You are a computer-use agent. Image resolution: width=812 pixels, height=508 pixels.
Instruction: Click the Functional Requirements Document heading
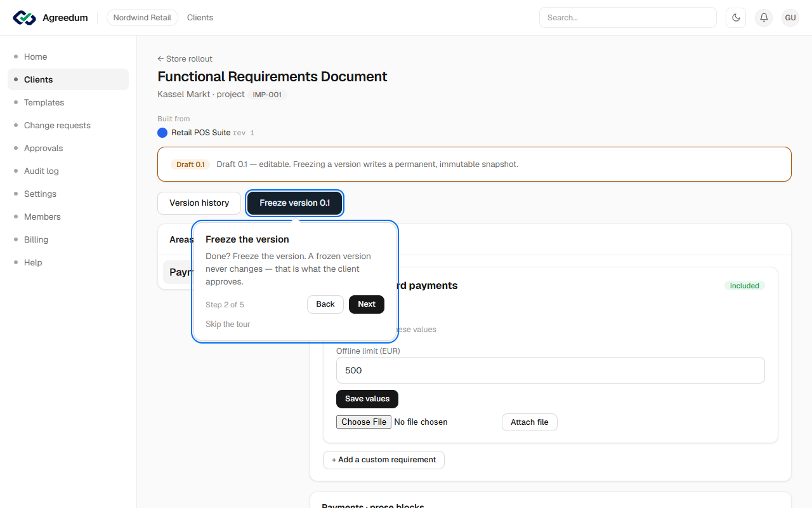pyautogui.click(x=272, y=77)
